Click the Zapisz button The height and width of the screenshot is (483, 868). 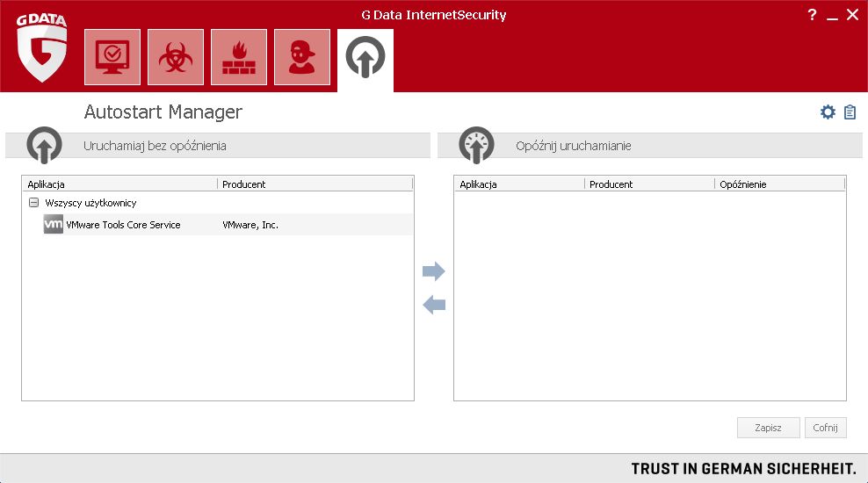point(769,428)
